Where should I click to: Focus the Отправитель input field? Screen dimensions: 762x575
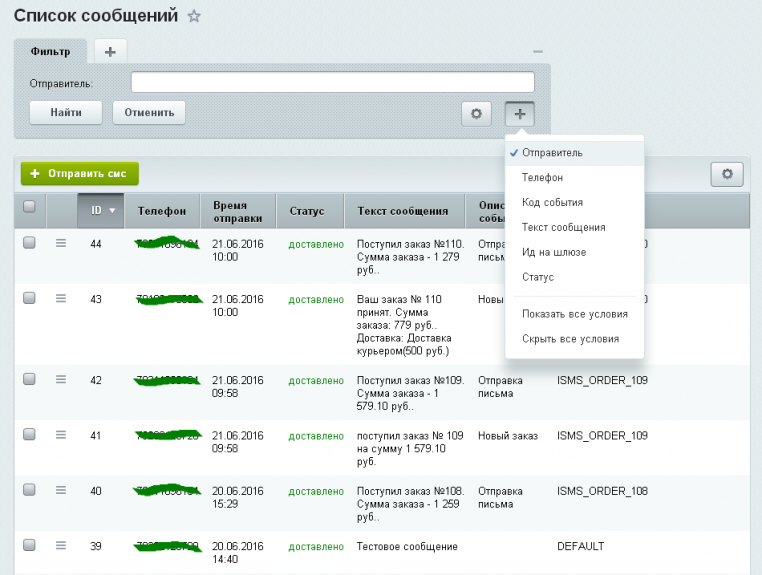point(332,82)
